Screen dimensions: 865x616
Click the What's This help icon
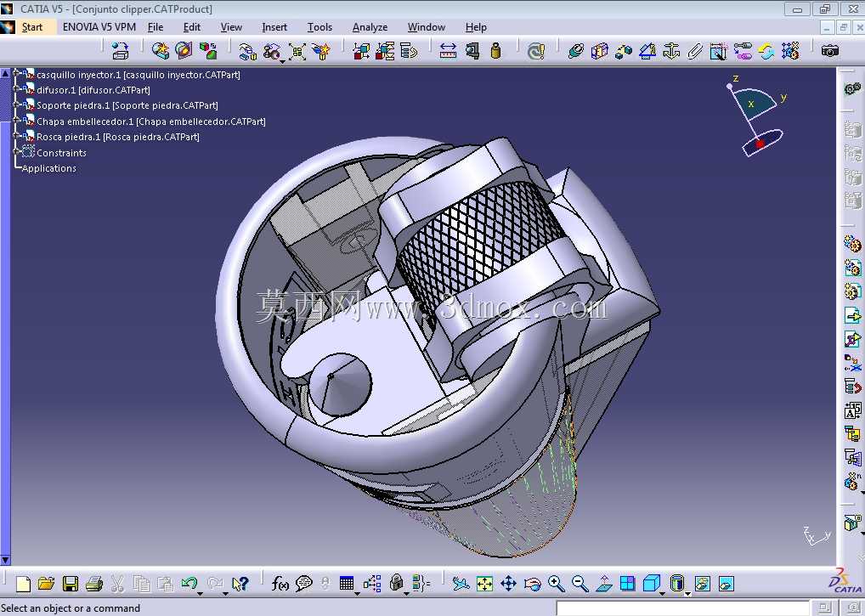click(x=240, y=584)
